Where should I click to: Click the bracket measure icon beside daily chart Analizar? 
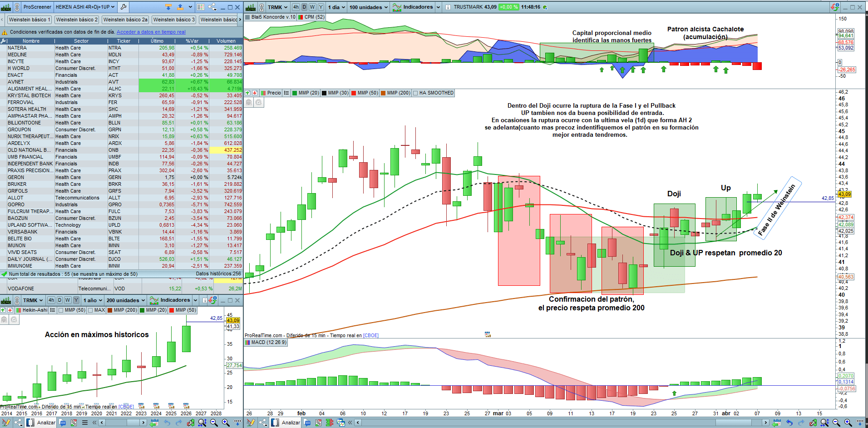click(275, 423)
